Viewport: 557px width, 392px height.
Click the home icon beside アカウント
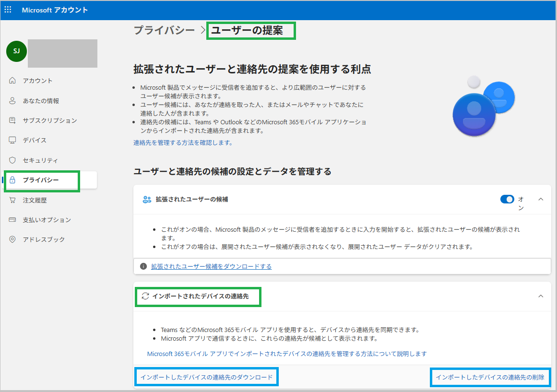click(x=12, y=81)
